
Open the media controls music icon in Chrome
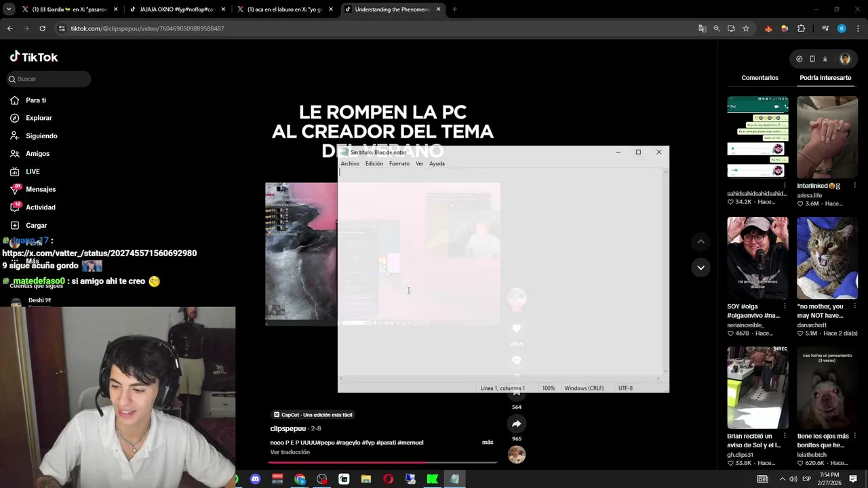825,28
